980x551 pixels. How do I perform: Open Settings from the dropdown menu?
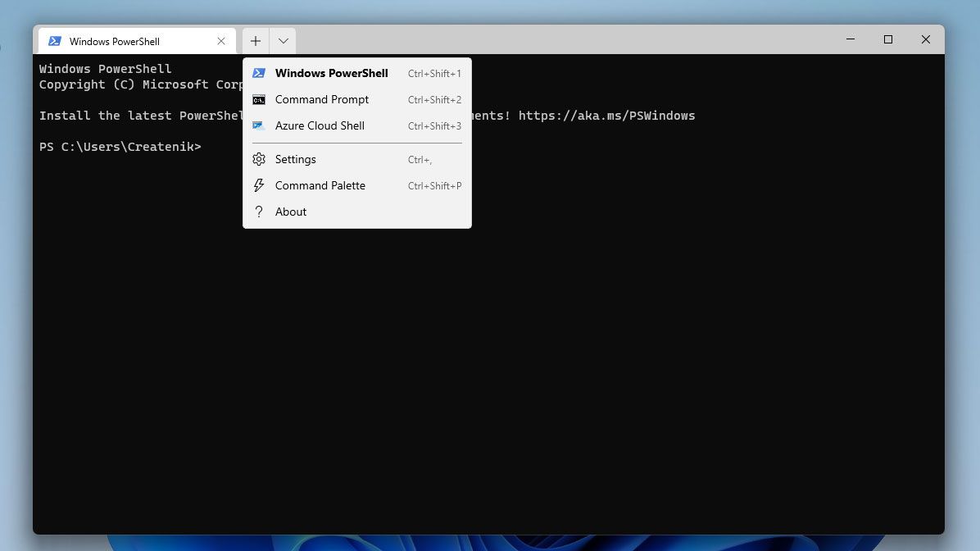[357, 160]
